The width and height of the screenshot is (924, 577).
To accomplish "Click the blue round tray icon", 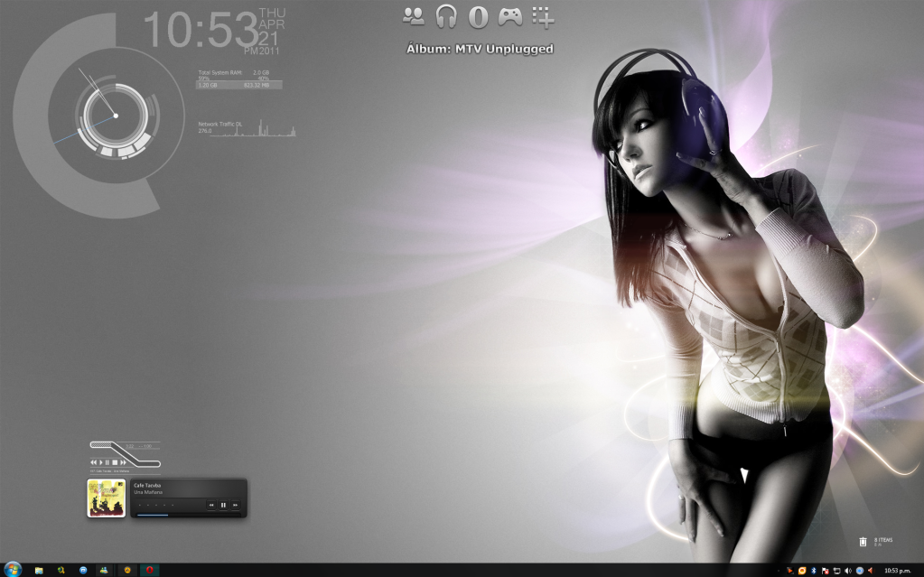I will 860,571.
